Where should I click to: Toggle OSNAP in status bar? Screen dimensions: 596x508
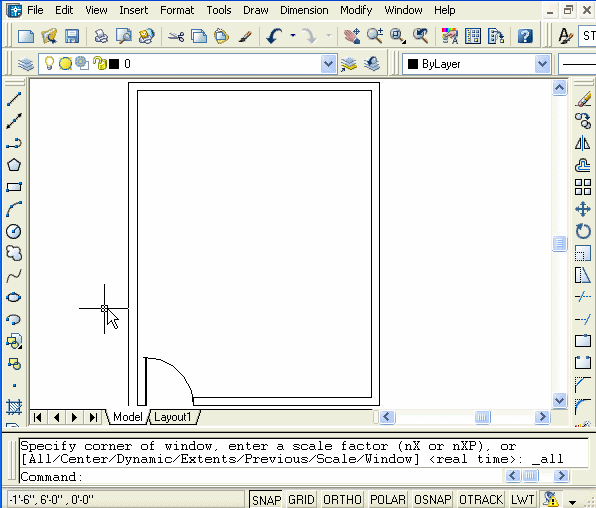click(433, 500)
